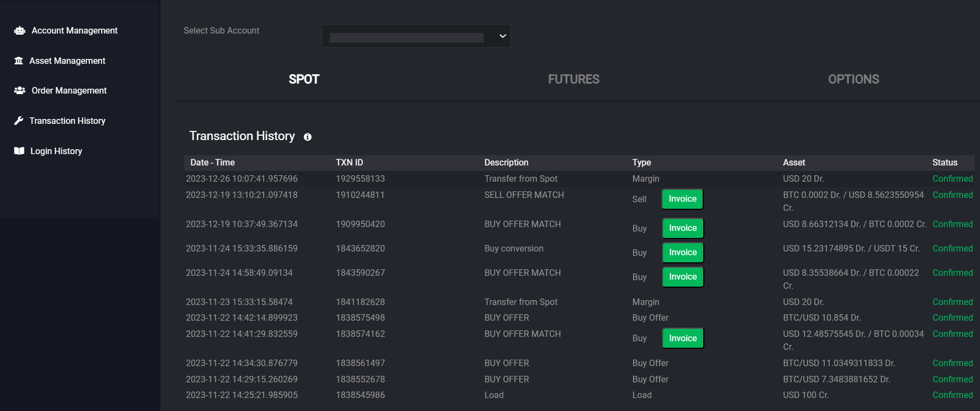Click the Transaction History wrench icon
Viewport: 980px width, 411px height.
click(19, 121)
